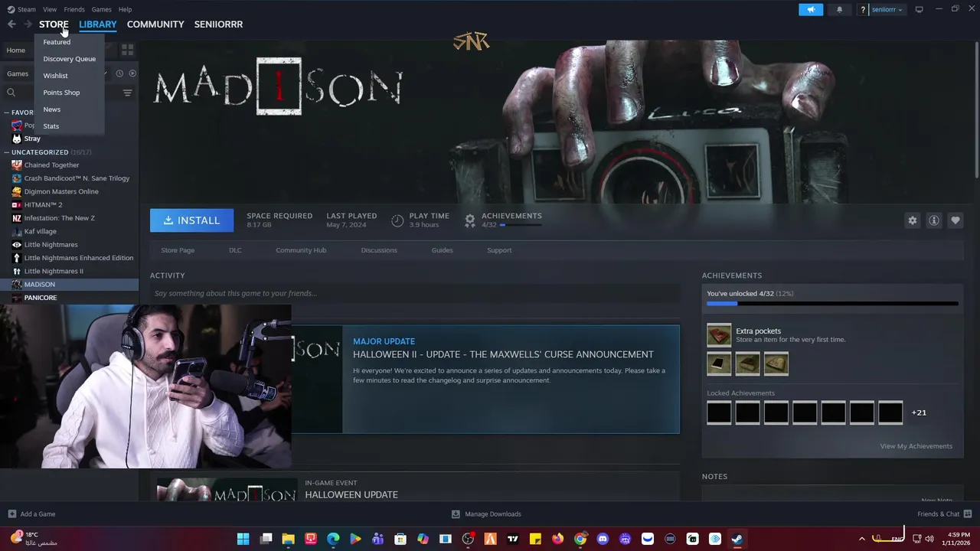
Task: Click the Add a Game plus icon
Action: coord(11,514)
